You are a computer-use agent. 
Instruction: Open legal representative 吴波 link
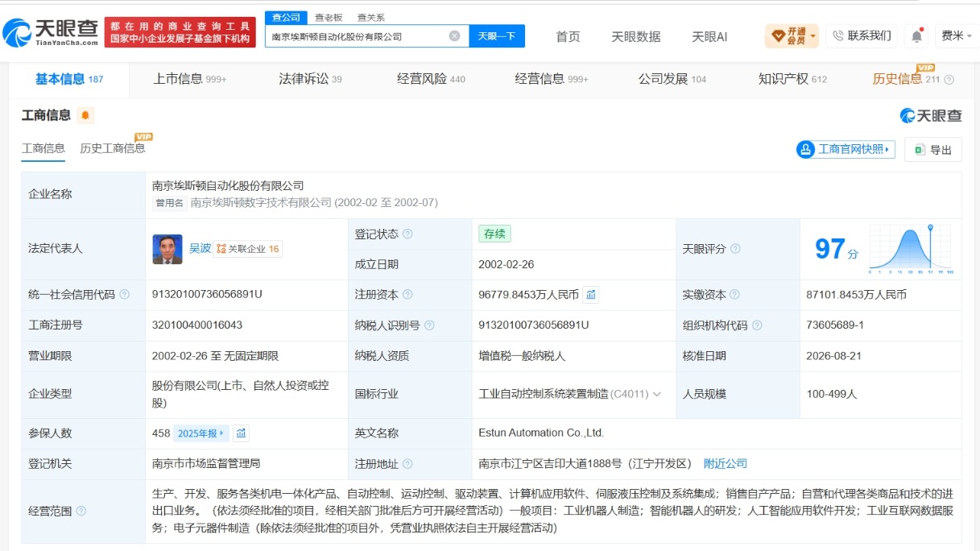click(200, 249)
